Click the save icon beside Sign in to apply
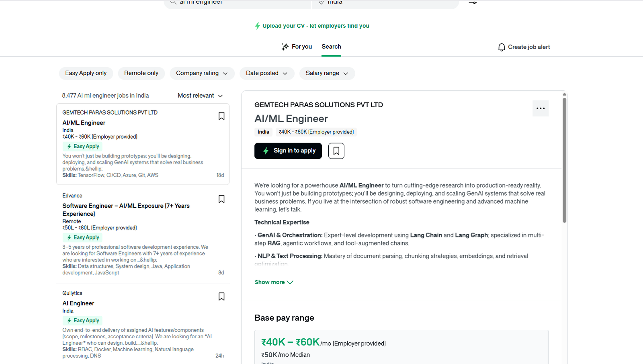Image resolution: width=643 pixels, height=364 pixels. [336, 151]
